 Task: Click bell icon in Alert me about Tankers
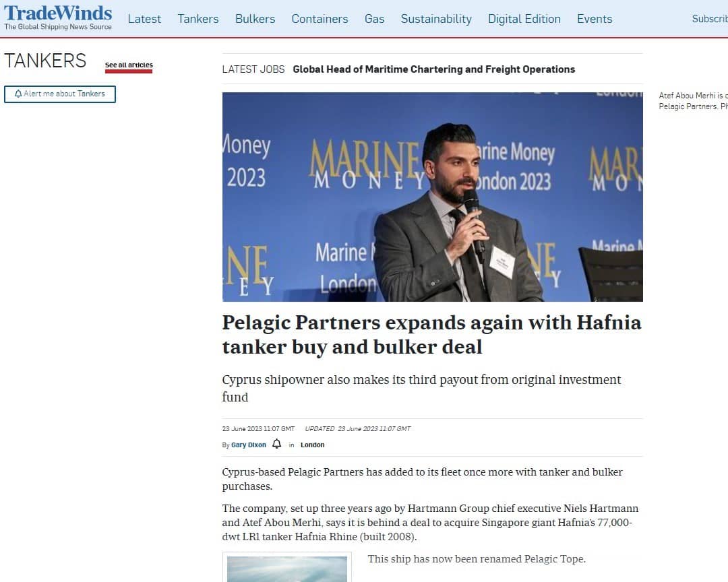pyautogui.click(x=18, y=94)
